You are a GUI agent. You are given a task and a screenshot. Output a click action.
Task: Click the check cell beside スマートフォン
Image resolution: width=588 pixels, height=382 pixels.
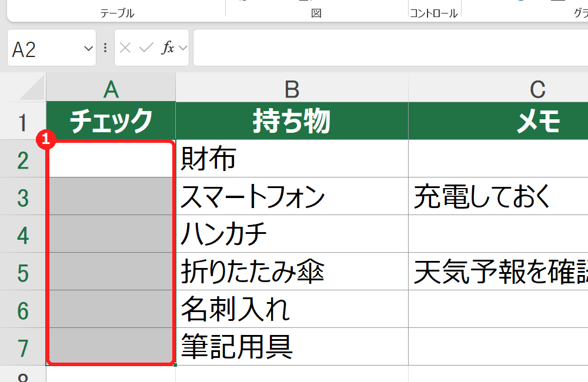(x=111, y=196)
